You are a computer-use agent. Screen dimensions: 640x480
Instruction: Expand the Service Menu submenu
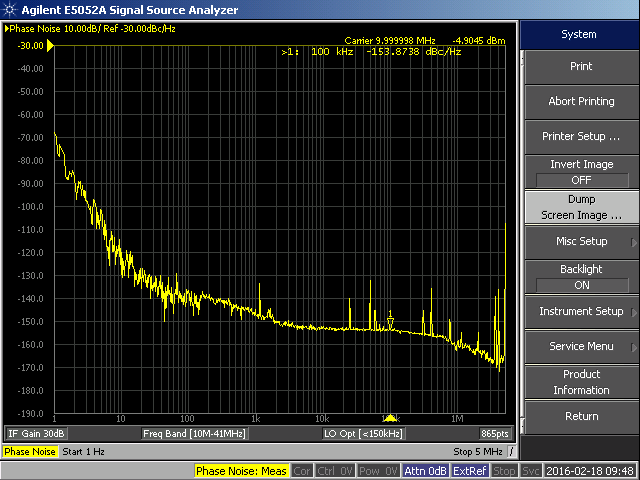581,347
